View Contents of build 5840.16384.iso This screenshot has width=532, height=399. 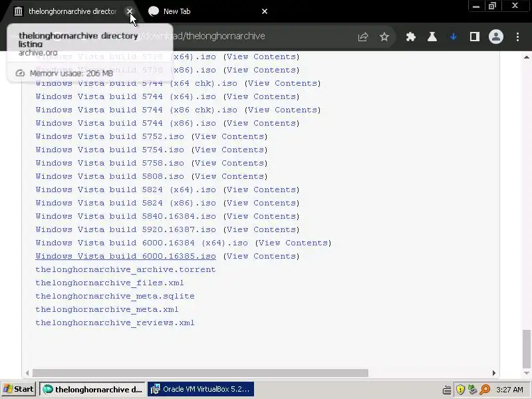point(261,216)
